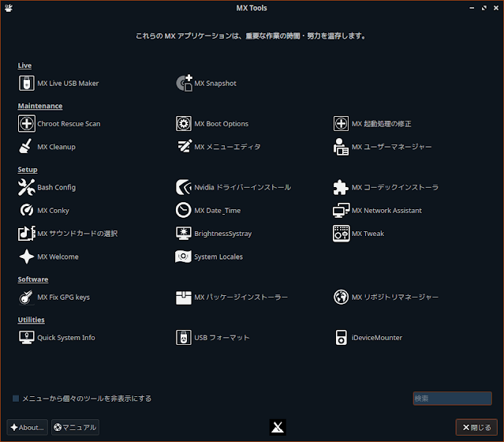Launch MX サウンドカードの選択 icon
This screenshot has height=442, width=504.
26,233
